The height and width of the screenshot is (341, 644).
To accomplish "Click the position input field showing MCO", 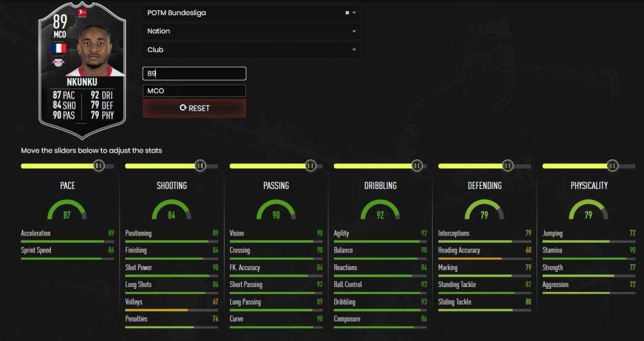I will coord(194,90).
